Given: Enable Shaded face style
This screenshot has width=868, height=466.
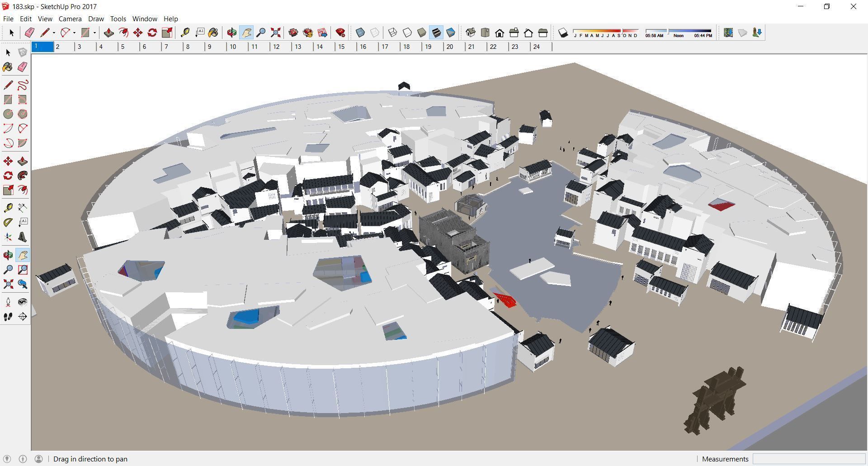Looking at the screenshot, I should [x=422, y=33].
